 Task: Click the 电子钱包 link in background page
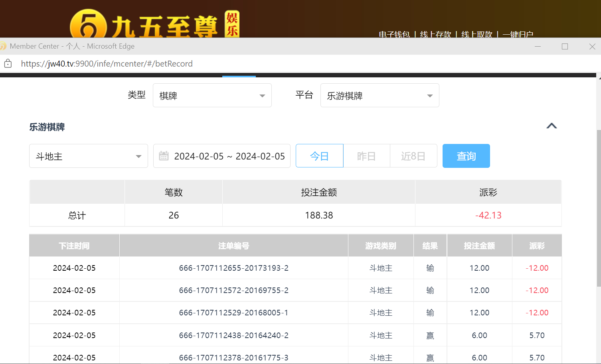(394, 34)
